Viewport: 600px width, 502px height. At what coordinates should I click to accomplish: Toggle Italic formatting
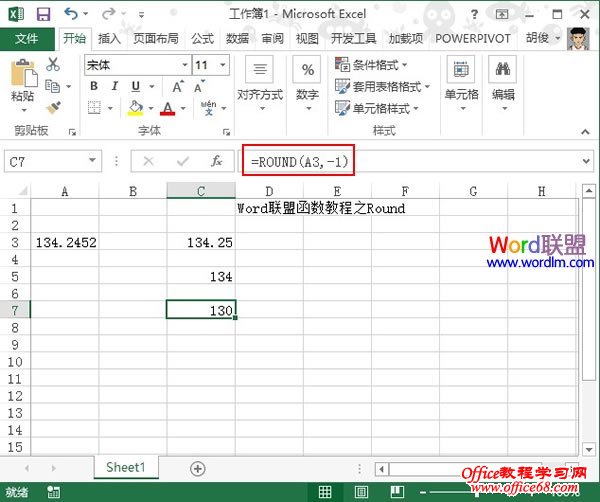(x=115, y=86)
